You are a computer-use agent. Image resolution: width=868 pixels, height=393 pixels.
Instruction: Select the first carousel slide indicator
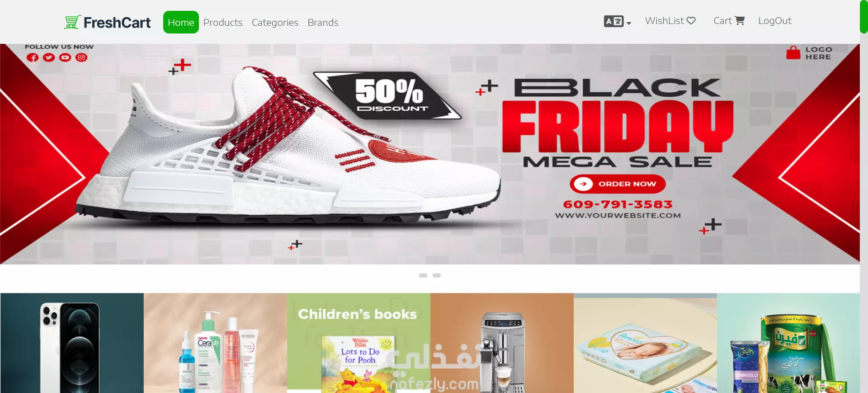(x=423, y=275)
